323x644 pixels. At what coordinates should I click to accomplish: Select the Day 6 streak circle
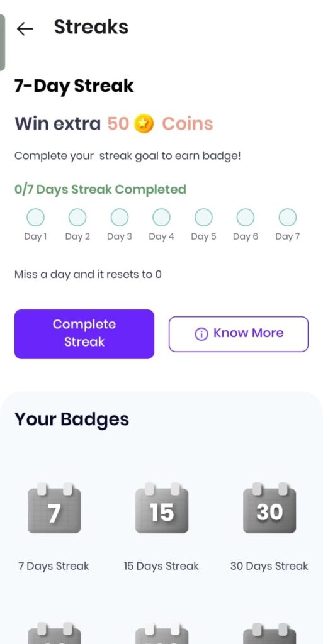pyautogui.click(x=246, y=217)
